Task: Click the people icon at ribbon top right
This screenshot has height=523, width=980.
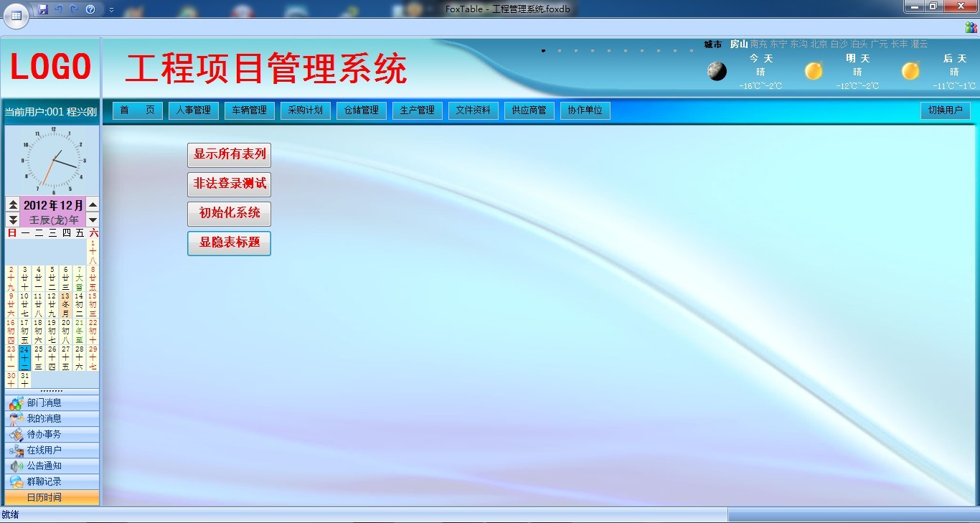Action: pyautogui.click(x=971, y=27)
